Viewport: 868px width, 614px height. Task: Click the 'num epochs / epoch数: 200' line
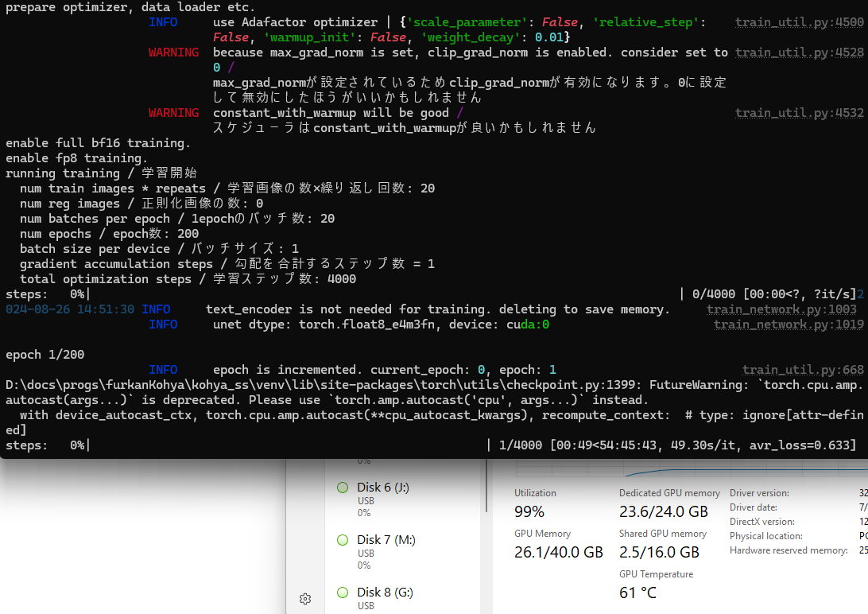pos(109,234)
